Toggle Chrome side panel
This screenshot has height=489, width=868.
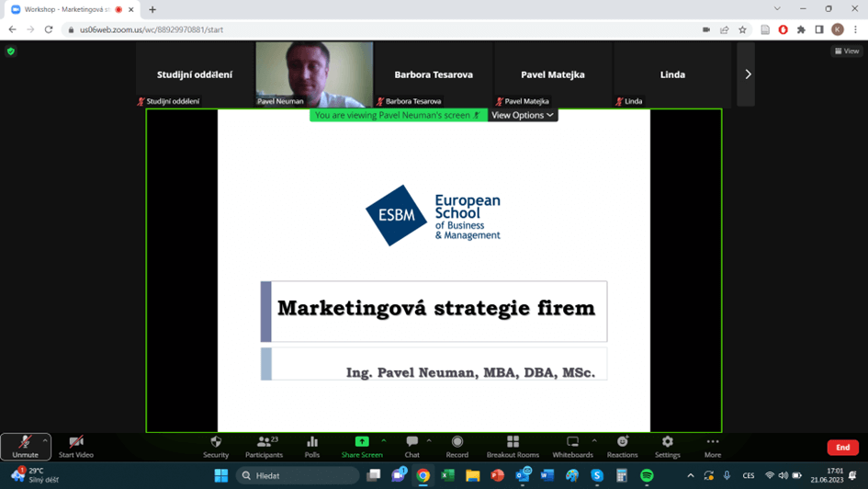(819, 30)
